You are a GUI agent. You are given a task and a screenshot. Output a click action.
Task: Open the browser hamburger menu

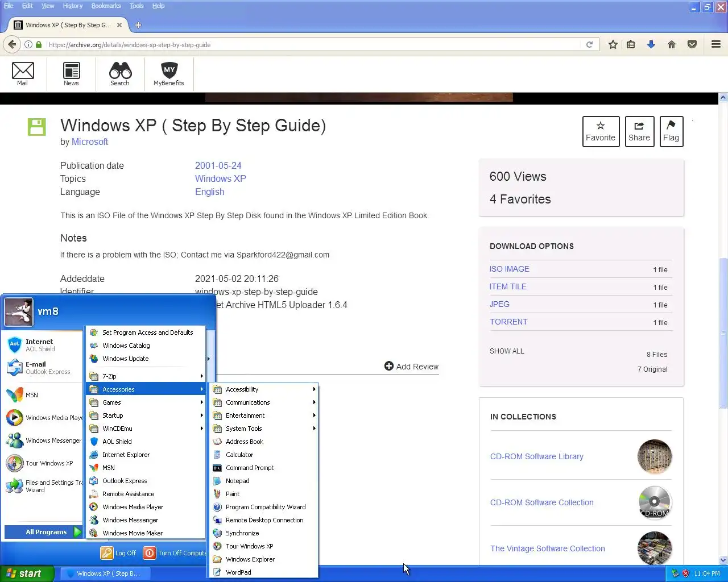[x=716, y=44]
